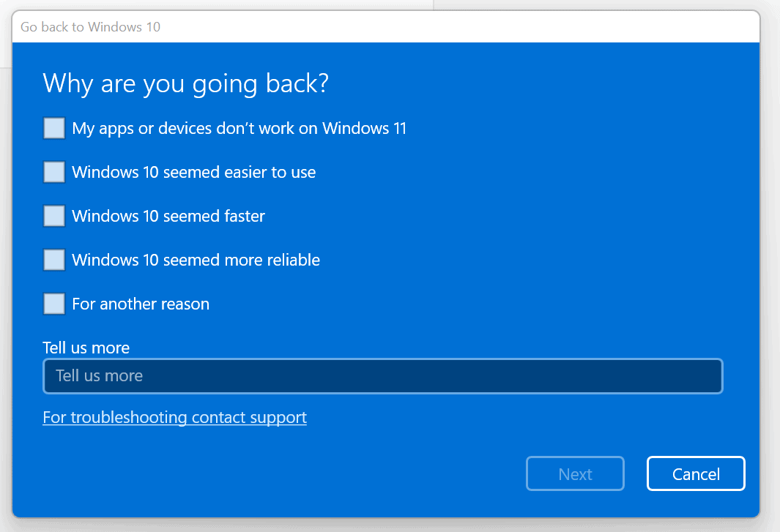Screen dimensions: 780x532
Task: Click inside the "Tell us more" text box
Action: tap(382, 375)
